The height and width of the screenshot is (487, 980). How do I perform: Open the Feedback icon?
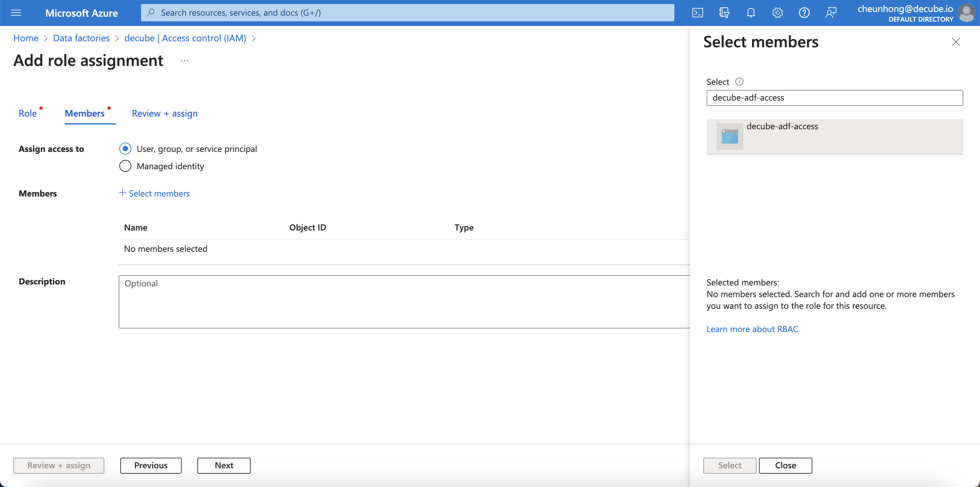coord(830,13)
